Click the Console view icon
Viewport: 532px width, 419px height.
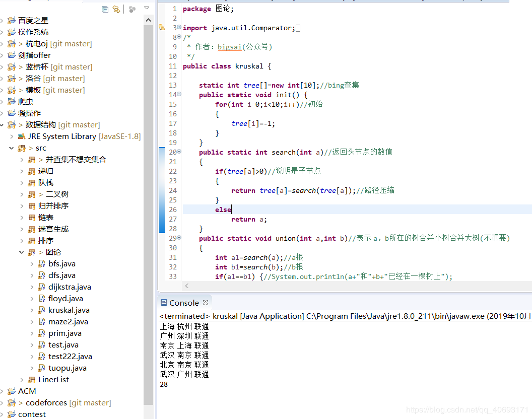coord(164,303)
